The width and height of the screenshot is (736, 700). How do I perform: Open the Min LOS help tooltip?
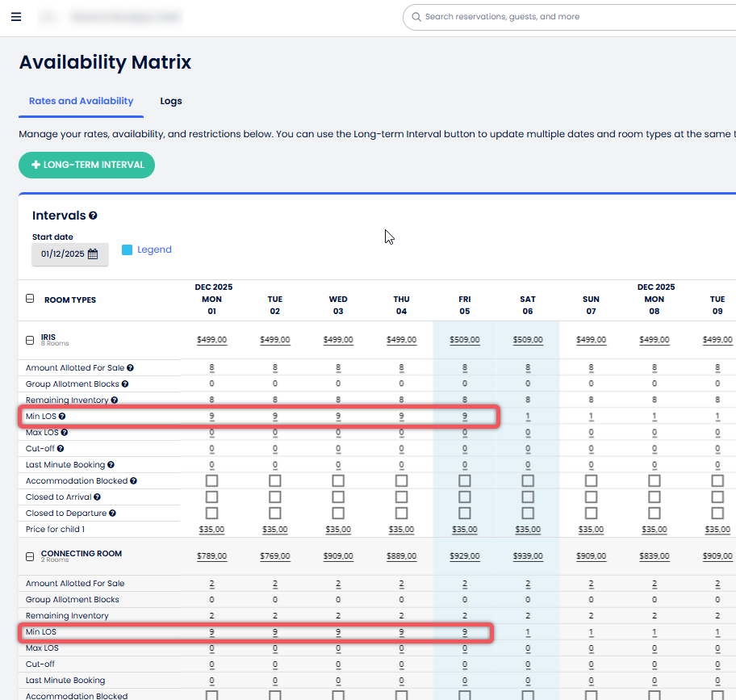coord(64,416)
